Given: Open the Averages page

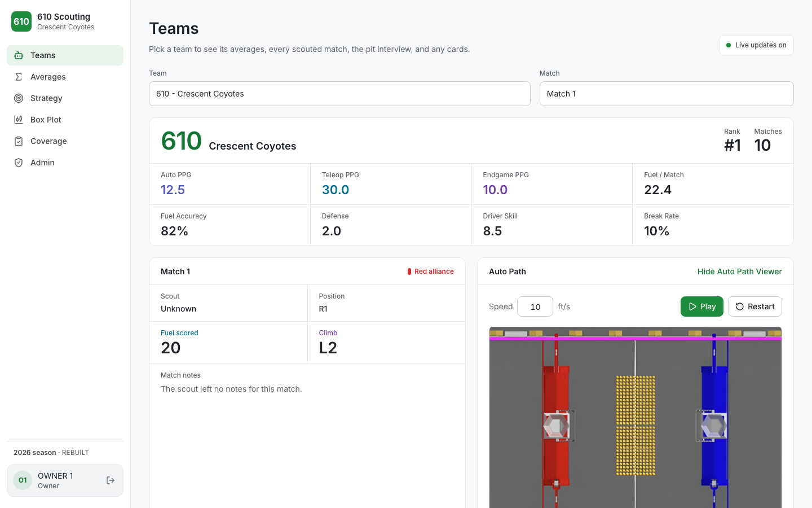Looking at the screenshot, I should point(65,77).
